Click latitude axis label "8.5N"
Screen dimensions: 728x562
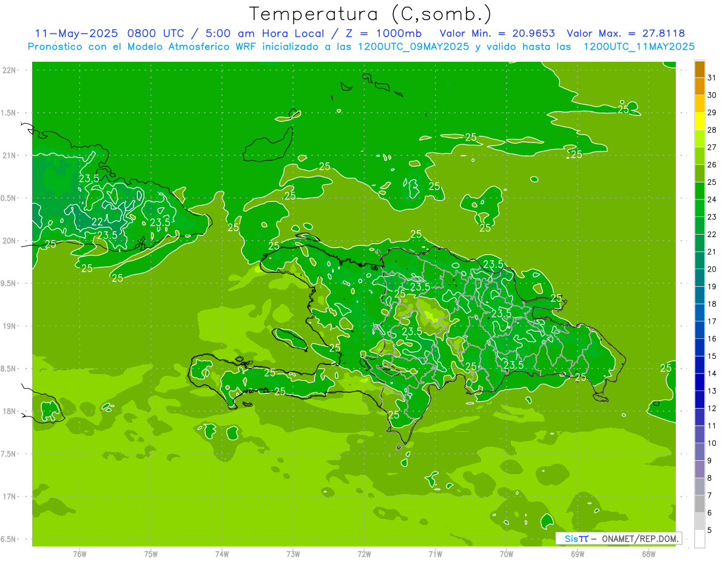8,369
